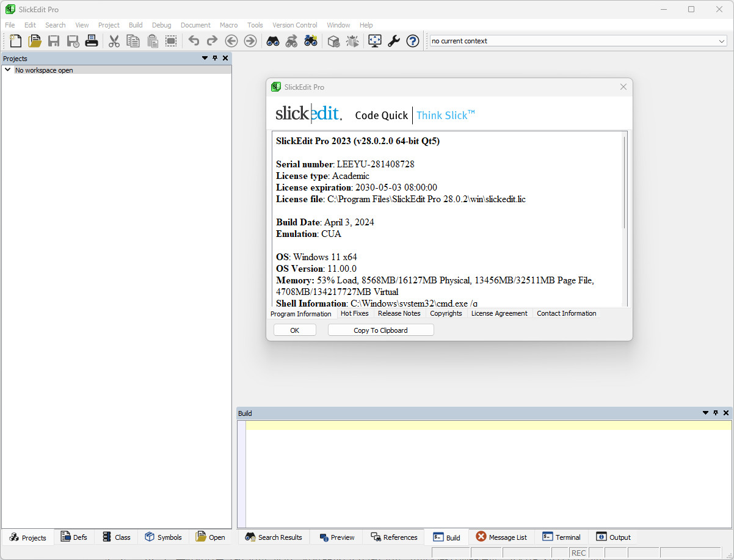The image size is (734, 560).
Task: Click the Build package box icon
Action: pyautogui.click(x=333, y=41)
